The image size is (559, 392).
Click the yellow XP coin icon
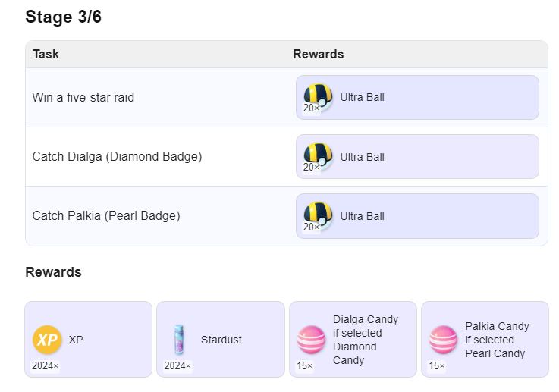coord(46,339)
